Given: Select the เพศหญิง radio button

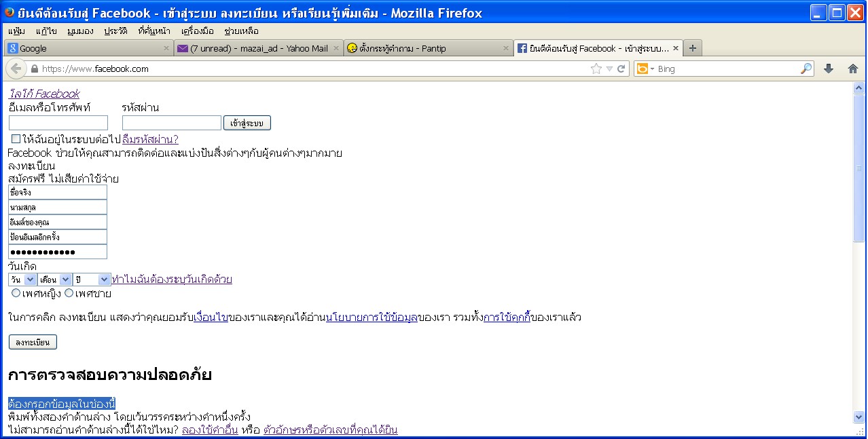Looking at the screenshot, I should click(16, 293).
